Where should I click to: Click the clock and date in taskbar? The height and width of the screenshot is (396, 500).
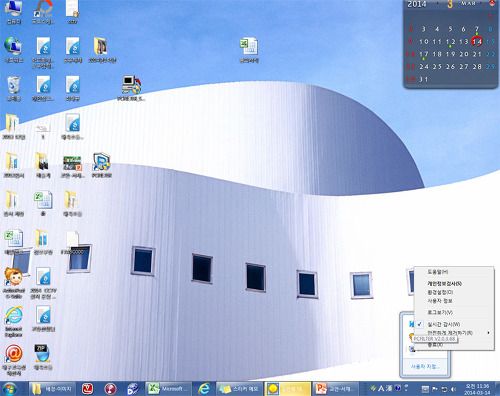[477, 389]
